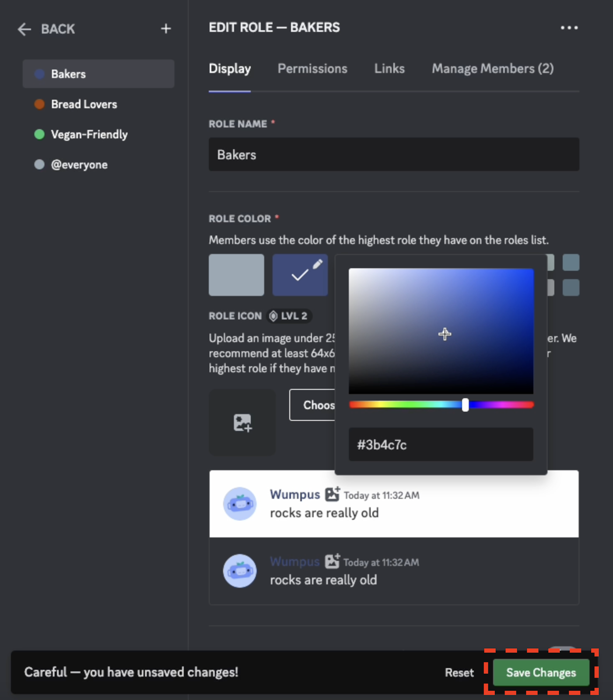Select the @everyone role
Viewport: 613px width, 700px height.
click(x=79, y=165)
